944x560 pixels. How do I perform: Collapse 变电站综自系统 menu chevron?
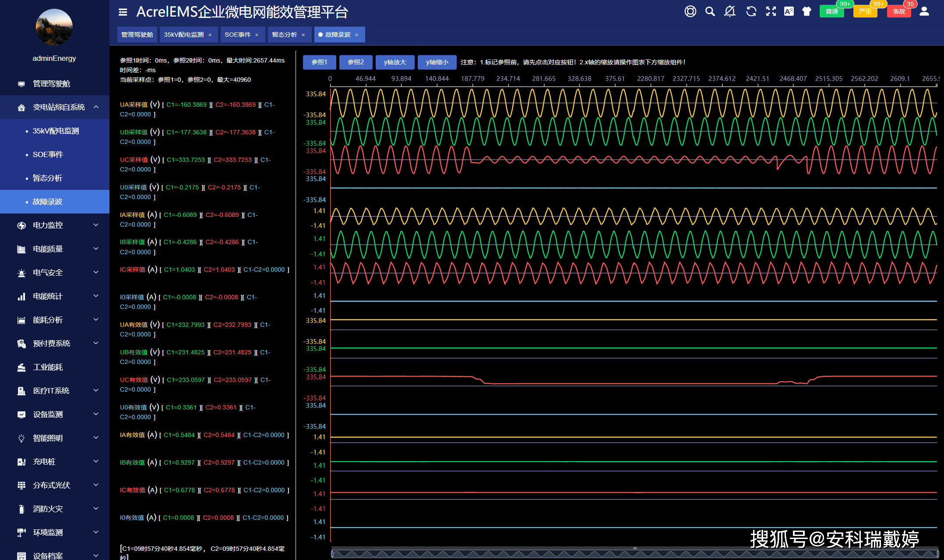96,107
